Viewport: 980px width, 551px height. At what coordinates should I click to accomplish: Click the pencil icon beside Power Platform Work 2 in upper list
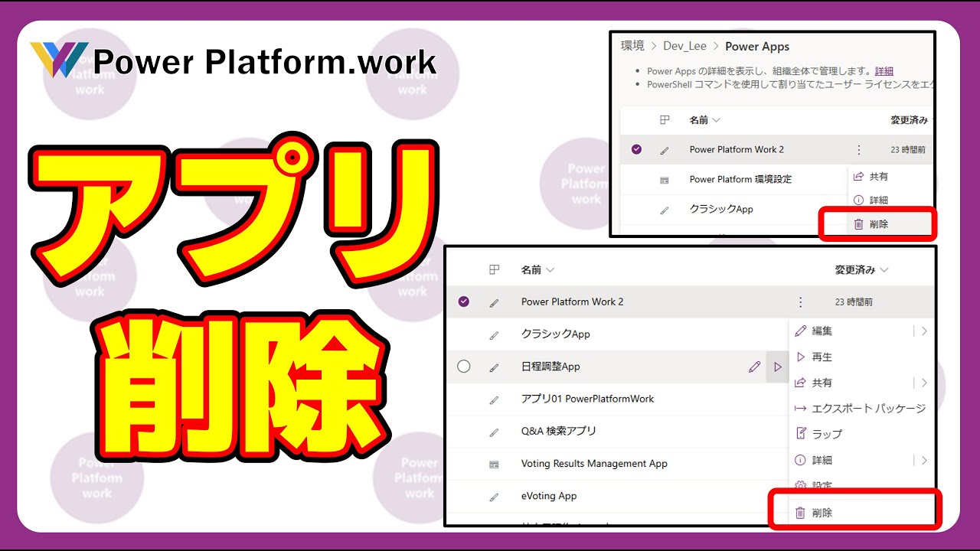(665, 151)
